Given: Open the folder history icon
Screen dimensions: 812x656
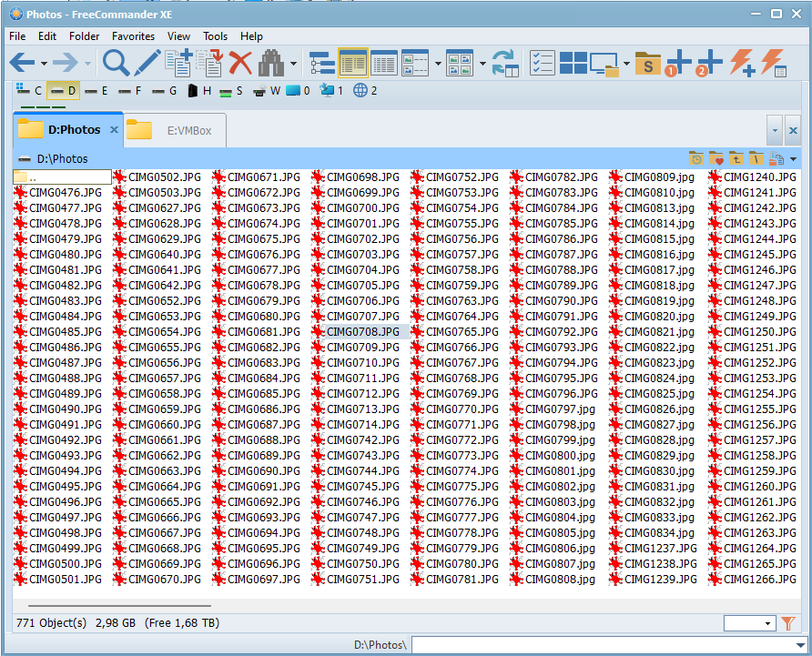Looking at the screenshot, I should pyautogui.click(x=696, y=158).
